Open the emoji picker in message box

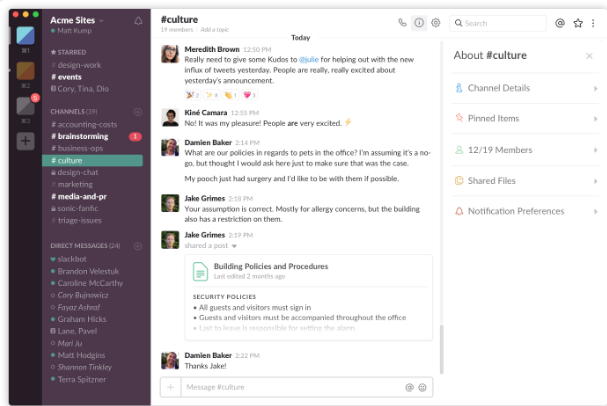point(422,387)
